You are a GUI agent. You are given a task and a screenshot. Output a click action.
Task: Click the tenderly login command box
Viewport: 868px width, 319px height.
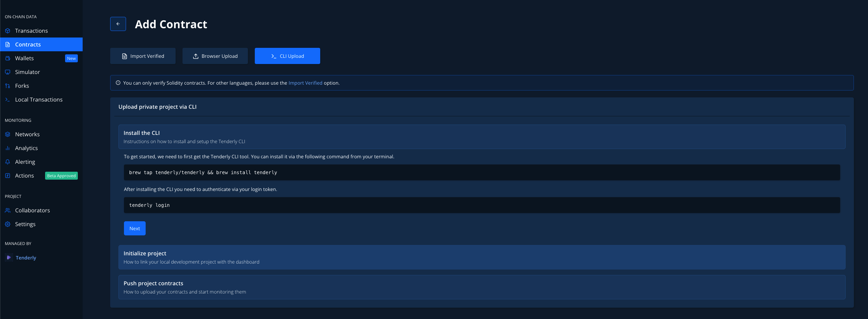tap(482, 205)
